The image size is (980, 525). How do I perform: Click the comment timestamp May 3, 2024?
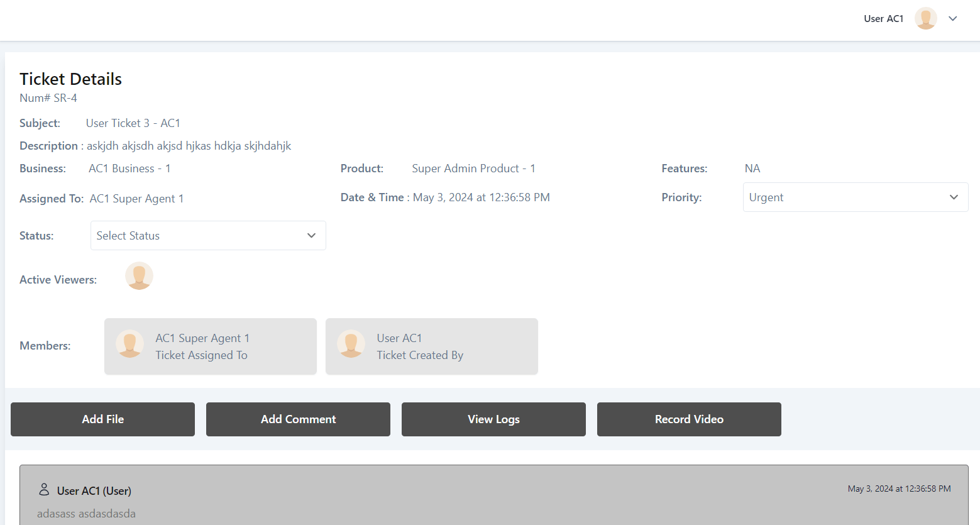pyautogui.click(x=899, y=489)
